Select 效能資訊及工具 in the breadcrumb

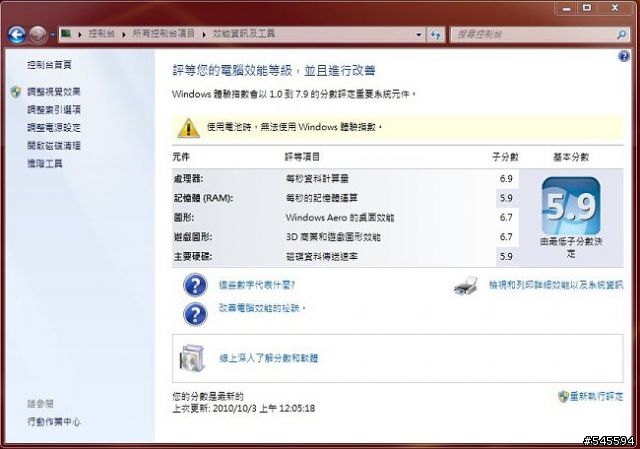(244, 34)
